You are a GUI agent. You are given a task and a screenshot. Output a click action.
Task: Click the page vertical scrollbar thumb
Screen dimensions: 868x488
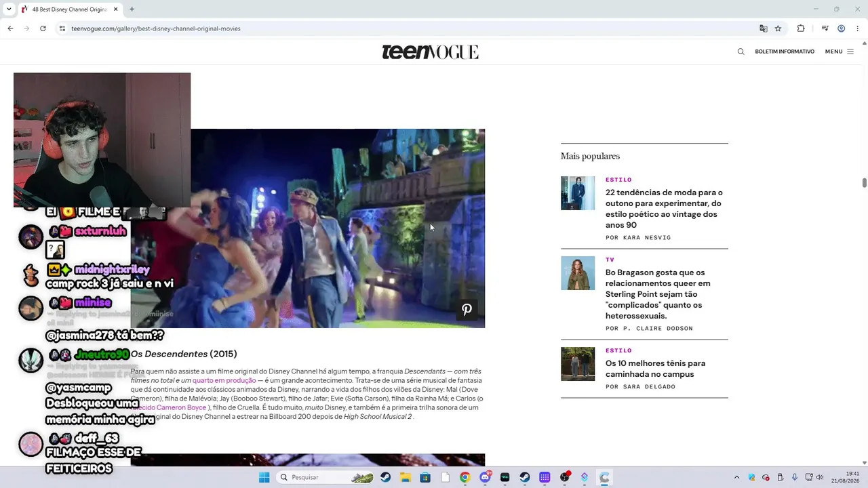pyautogui.click(x=865, y=183)
